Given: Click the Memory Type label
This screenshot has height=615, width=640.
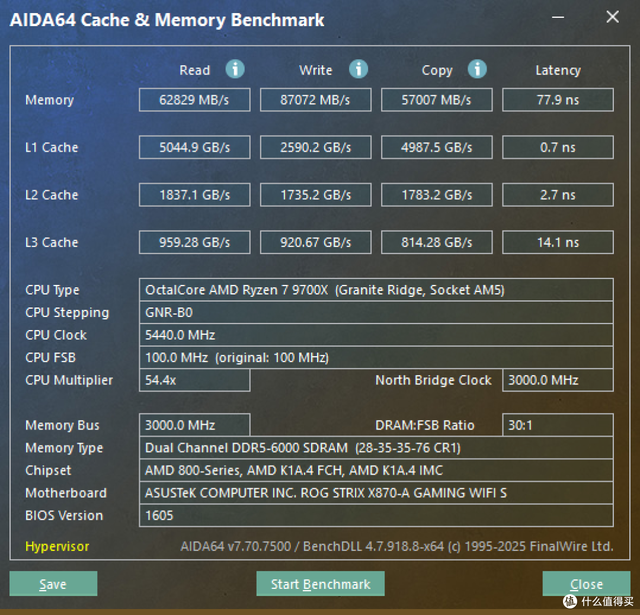Looking at the screenshot, I should [x=64, y=448].
